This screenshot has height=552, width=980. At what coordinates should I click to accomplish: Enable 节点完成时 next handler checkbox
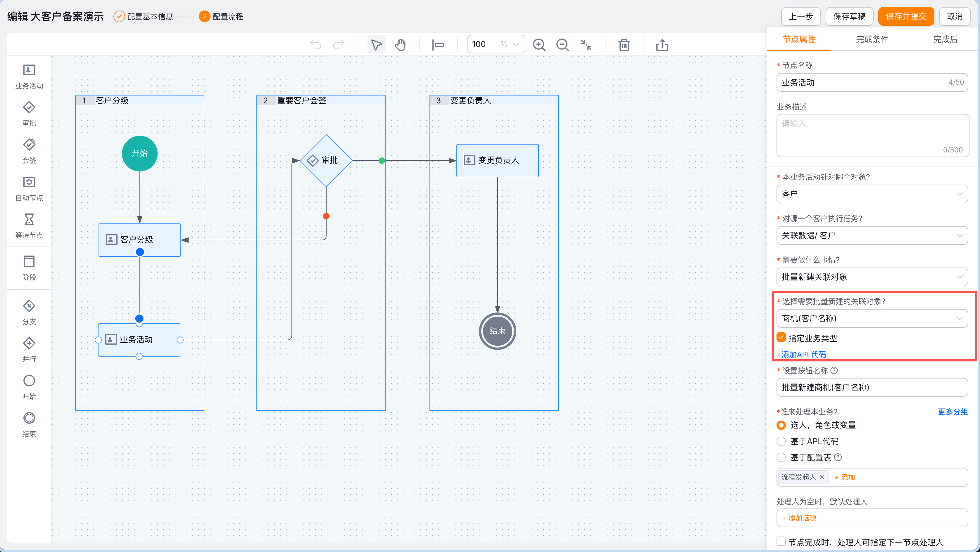click(781, 541)
